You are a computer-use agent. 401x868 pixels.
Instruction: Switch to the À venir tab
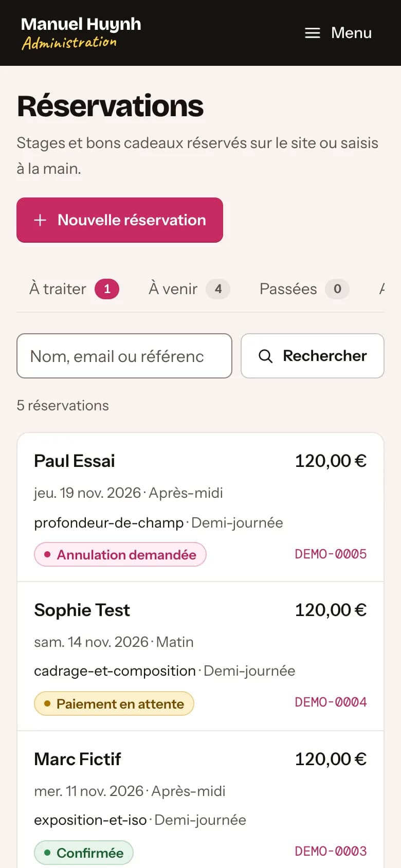pyautogui.click(x=189, y=289)
